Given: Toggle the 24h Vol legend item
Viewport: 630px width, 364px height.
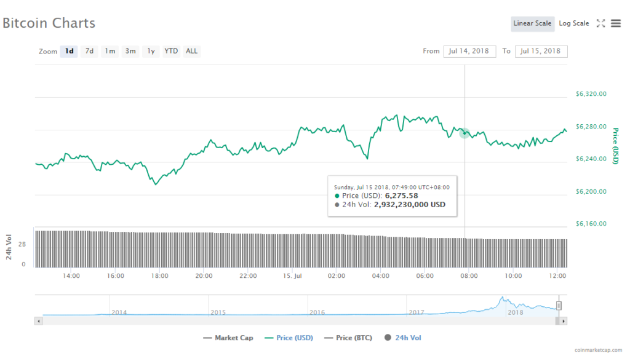Looking at the screenshot, I should (404, 338).
